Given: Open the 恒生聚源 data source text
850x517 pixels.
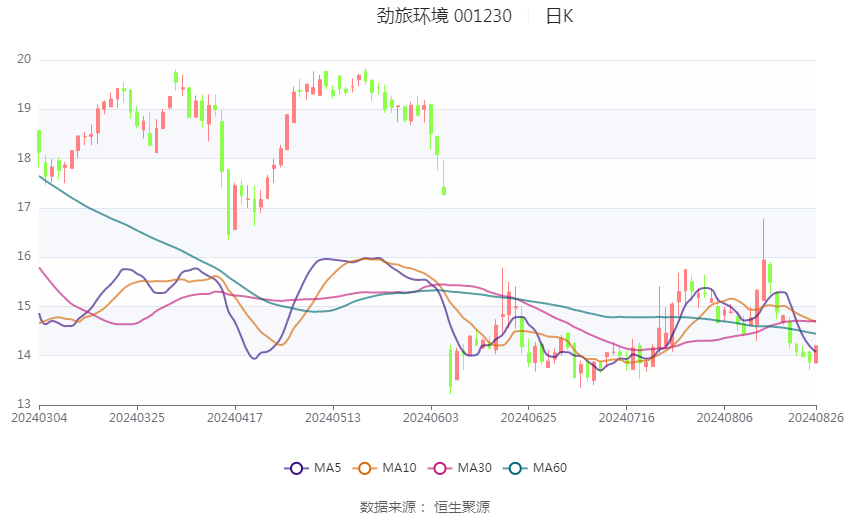Looking at the screenshot, I should pos(462,507).
